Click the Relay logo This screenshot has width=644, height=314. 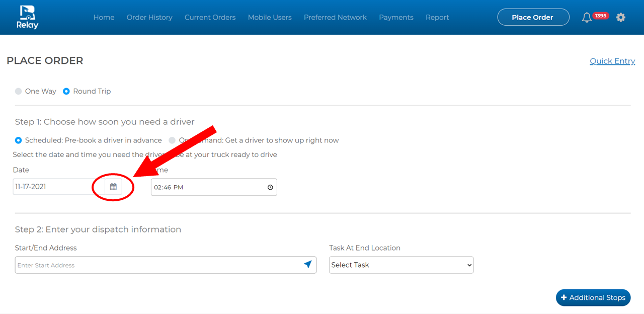point(29,17)
